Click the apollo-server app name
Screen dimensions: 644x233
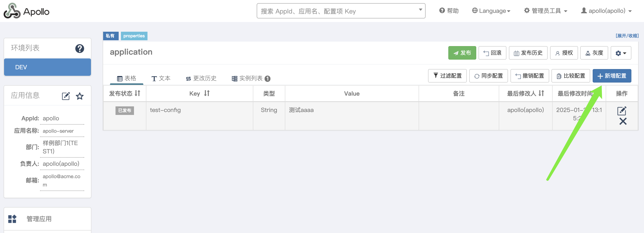coord(58,131)
